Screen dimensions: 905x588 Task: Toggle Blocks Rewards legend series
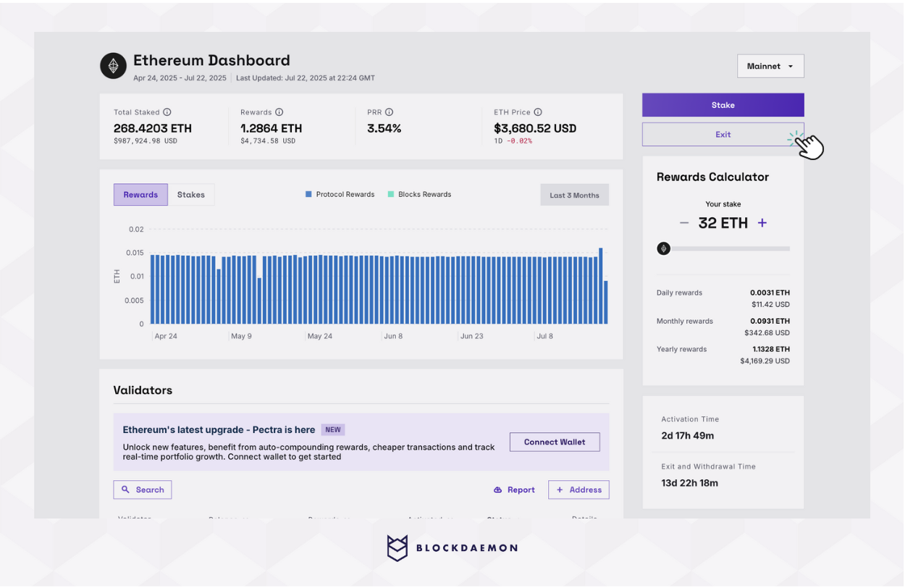419,195
